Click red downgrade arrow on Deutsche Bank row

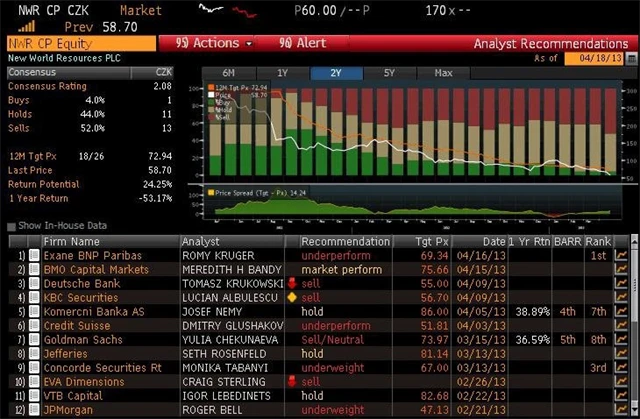tap(291, 284)
